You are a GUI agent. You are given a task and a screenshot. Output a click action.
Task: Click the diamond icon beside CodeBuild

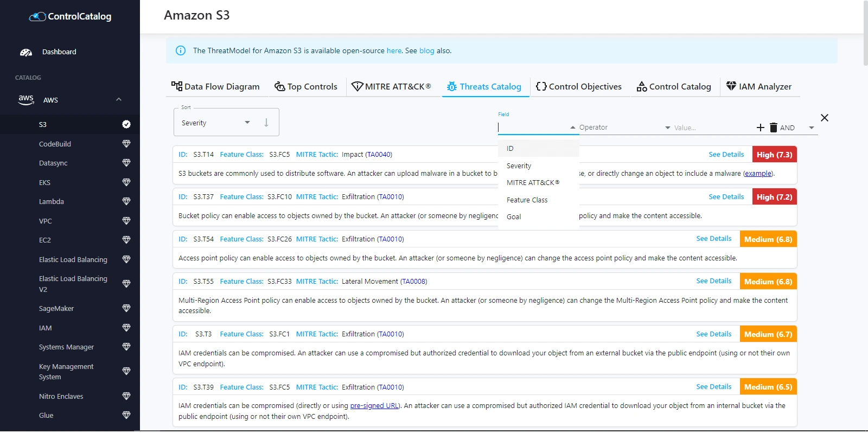(126, 144)
